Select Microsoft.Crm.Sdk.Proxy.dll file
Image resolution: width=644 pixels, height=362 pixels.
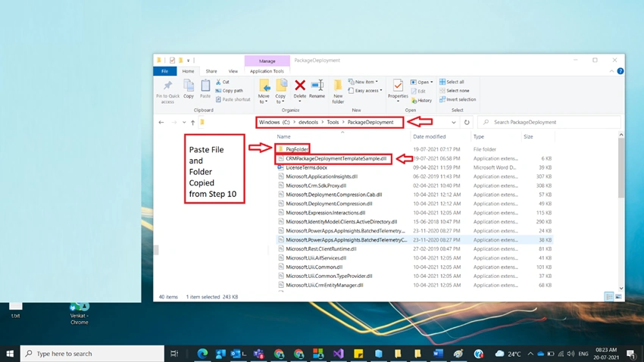[x=316, y=186]
